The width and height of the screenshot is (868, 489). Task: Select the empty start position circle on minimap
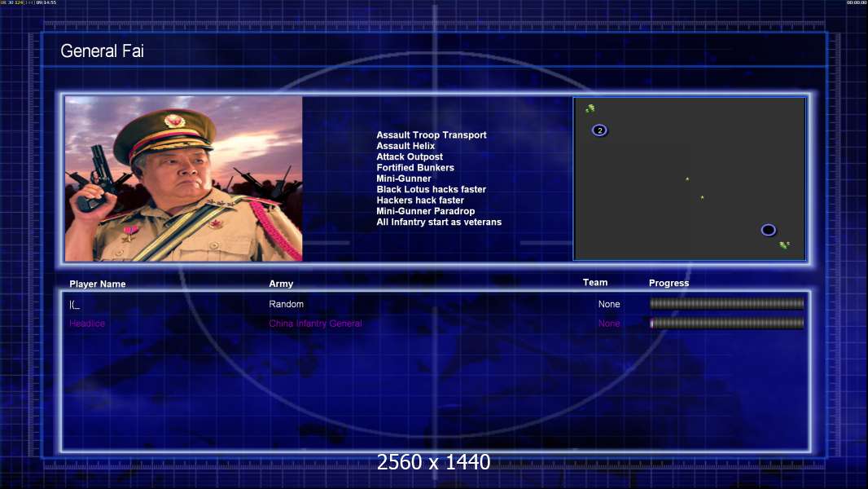click(x=768, y=230)
